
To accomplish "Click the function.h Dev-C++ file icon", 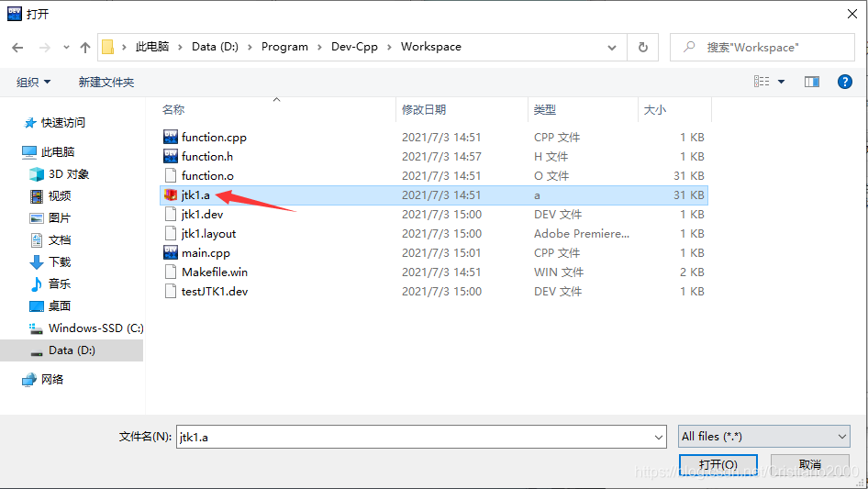I will pyautogui.click(x=171, y=156).
